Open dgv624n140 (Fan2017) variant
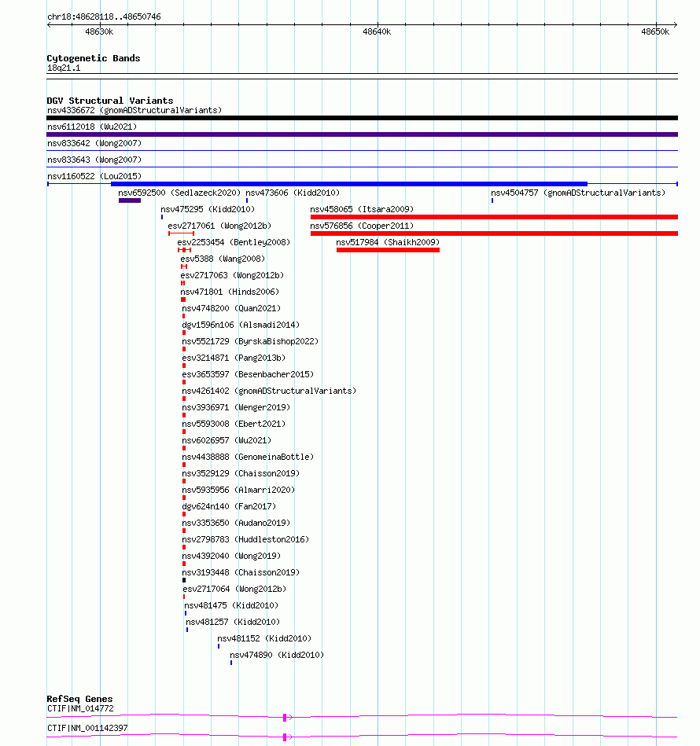This screenshot has width=700, height=746. click(x=229, y=506)
